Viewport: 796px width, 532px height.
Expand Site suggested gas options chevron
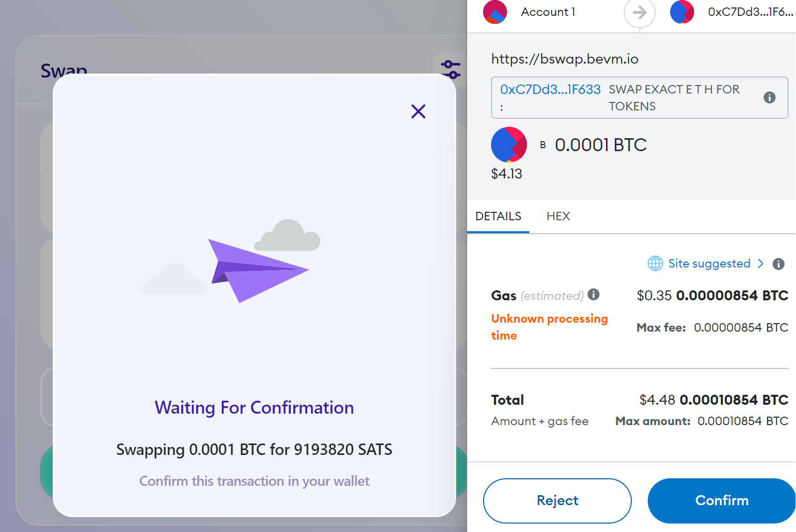[761, 264]
